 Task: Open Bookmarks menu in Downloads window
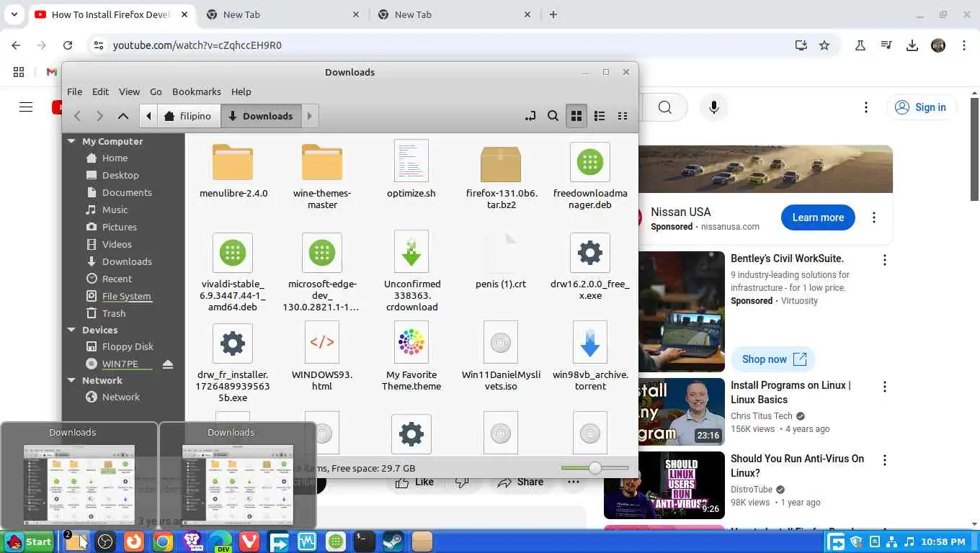pos(197,91)
